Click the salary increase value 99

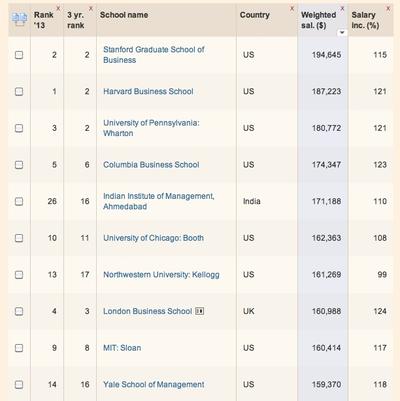tap(382, 275)
